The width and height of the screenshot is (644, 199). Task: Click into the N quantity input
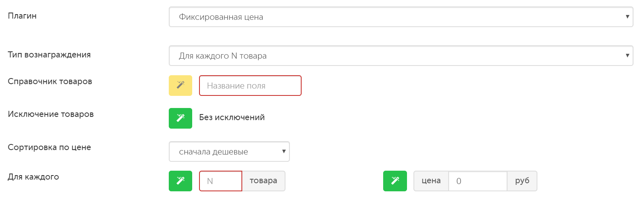pyautogui.click(x=220, y=181)
